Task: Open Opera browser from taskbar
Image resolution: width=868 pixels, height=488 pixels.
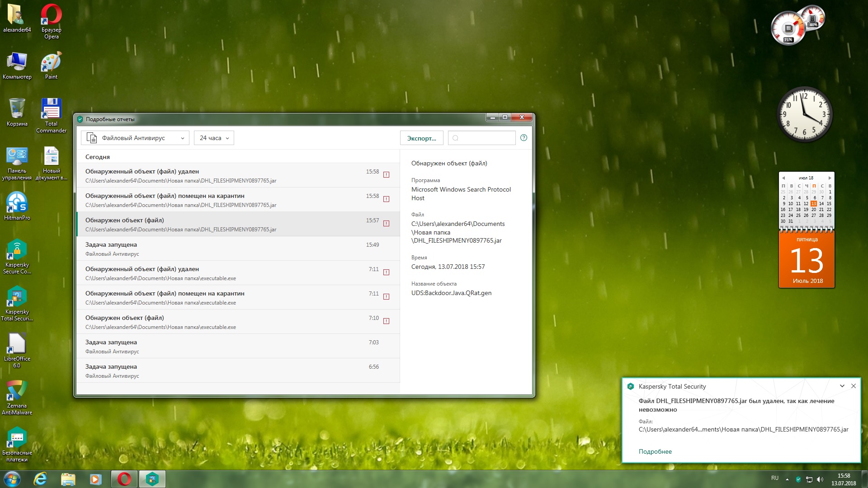Action: (124, 479)
